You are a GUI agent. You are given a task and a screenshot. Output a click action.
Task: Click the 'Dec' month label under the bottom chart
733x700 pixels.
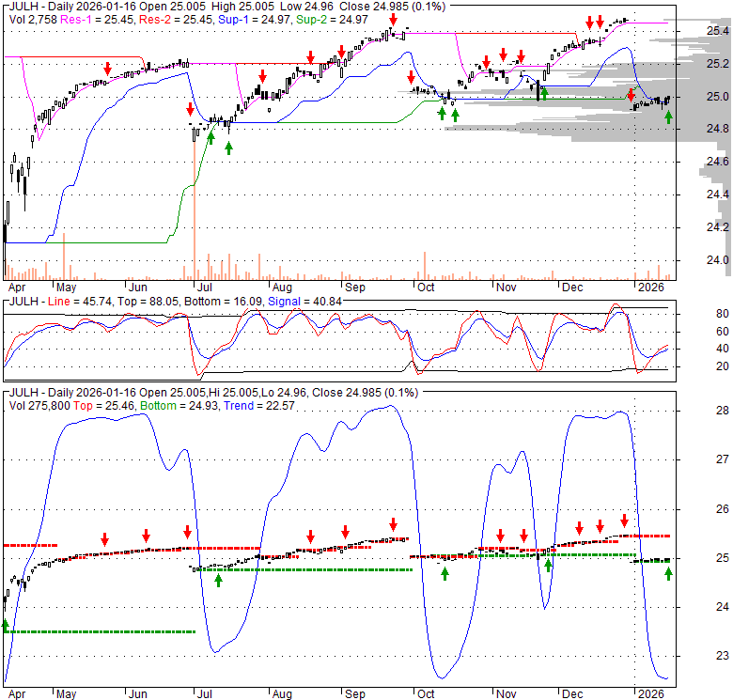(x=572, y=694)
